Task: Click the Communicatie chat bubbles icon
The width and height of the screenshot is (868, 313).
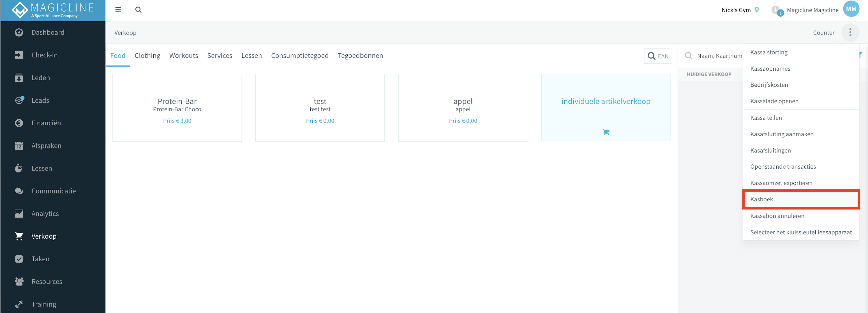Action: click(x=19, y=191)
